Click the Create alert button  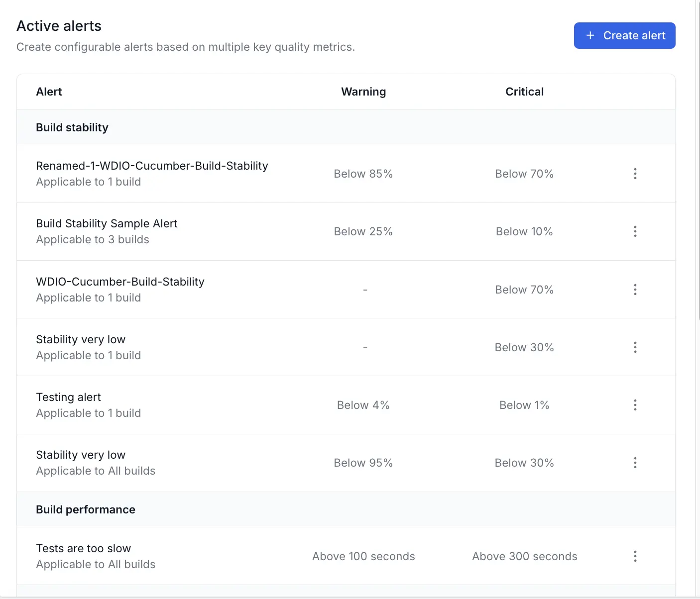pos(624,35)
